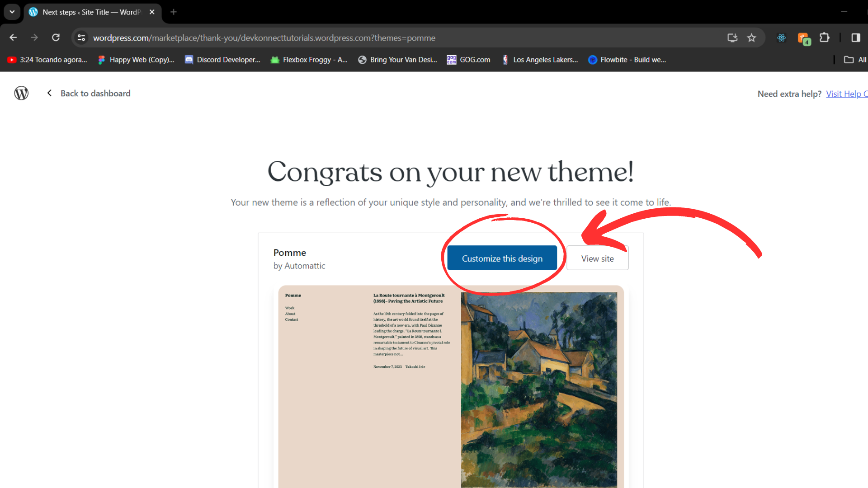Image resolution: width=868 pixels, height=488 pixels.
Task: Open the Los Angeles Lakers bookmark
Action: tap(540, 60)
